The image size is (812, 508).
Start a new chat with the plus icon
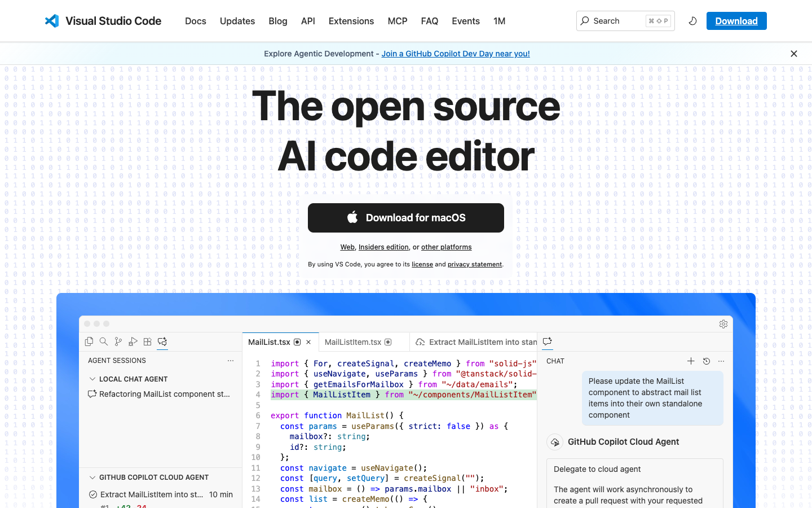click(x=691, y=361)
